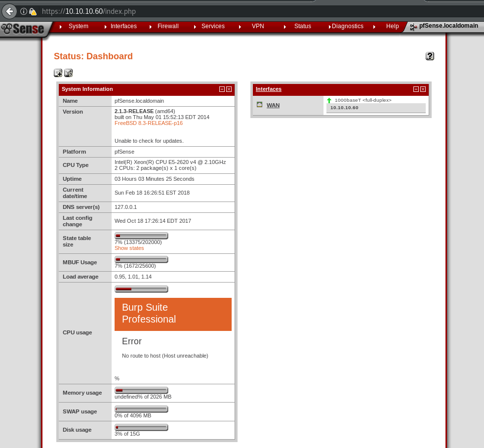This screenshot has height=448, width=484.
Task: Click the VPN menu arrow
Action: coord(240,27)
